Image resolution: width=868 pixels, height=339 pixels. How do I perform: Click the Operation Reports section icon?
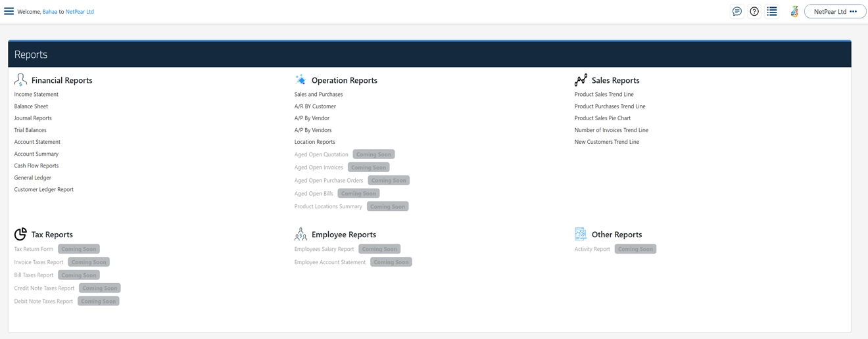(x=301, y=80)
